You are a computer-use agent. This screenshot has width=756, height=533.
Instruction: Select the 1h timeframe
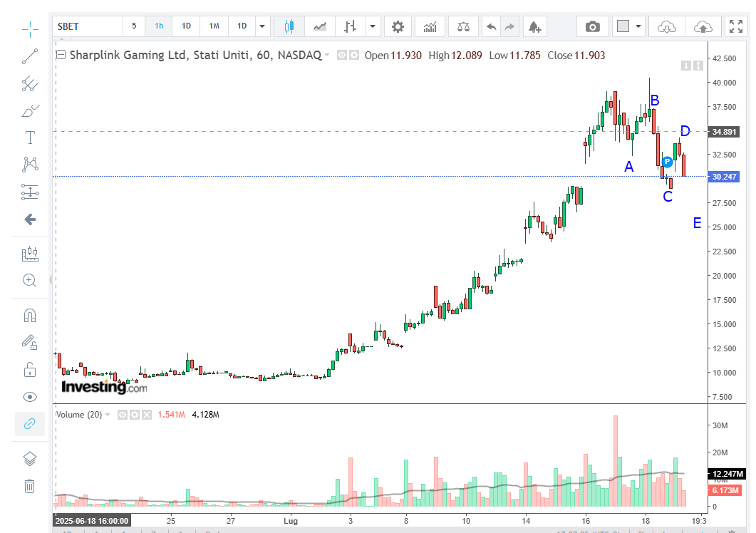click(159, 26)
